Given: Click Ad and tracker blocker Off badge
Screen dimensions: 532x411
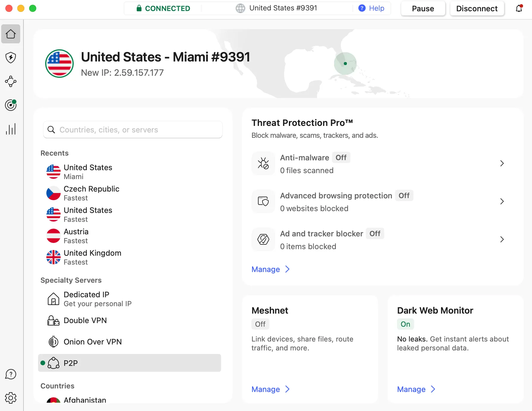Looking at the screenshot, I should (x=375, y=233).
